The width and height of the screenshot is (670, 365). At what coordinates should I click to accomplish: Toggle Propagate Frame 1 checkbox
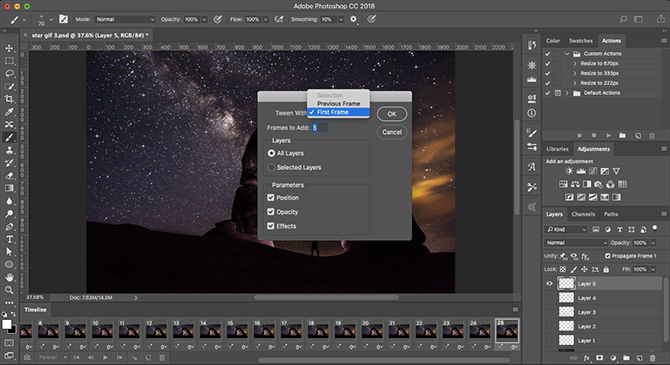coord(608,256)
